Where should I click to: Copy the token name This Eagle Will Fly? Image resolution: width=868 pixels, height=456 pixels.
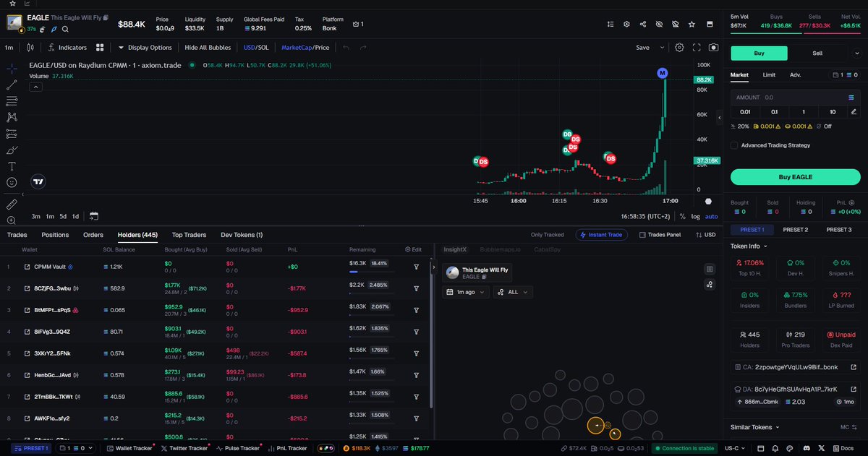point(106,17)
